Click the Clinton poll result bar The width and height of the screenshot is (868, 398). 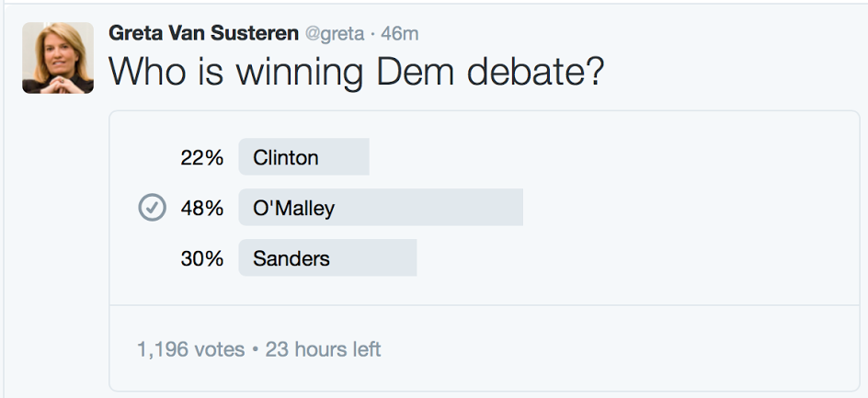click(304, 156)
